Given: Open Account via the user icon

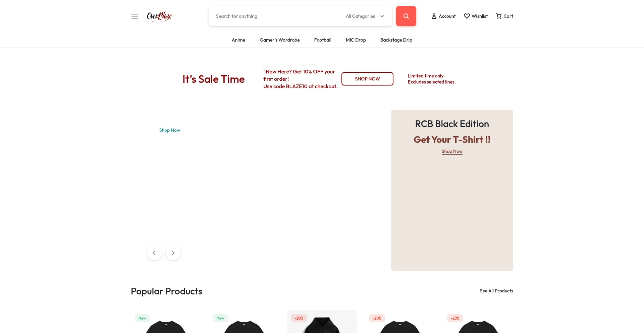Looking at the screenshot, I should coord(434,16).
